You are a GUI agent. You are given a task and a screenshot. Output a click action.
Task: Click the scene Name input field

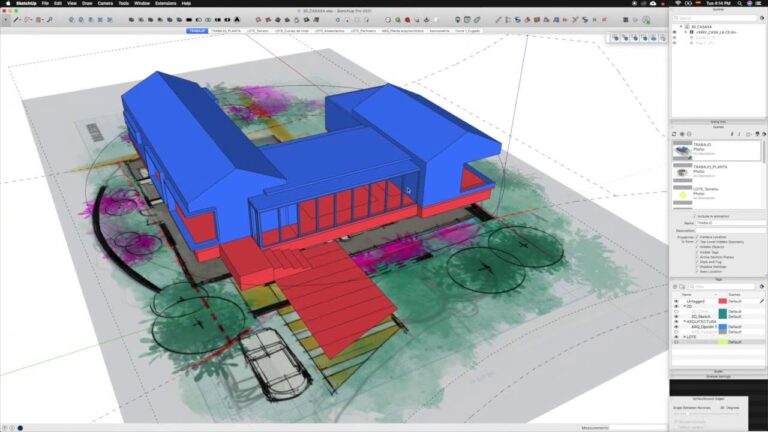click(730, 223)
